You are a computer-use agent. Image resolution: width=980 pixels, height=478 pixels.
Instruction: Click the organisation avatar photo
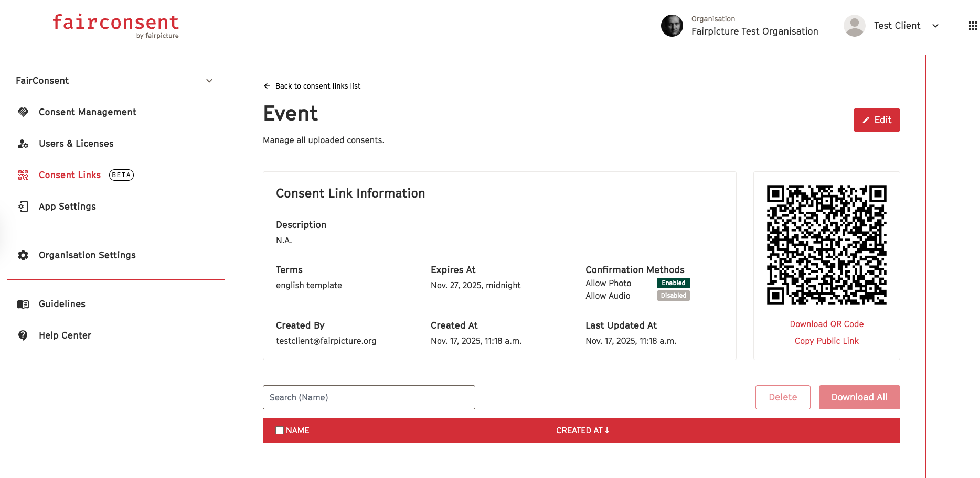[x=672, y=26]
